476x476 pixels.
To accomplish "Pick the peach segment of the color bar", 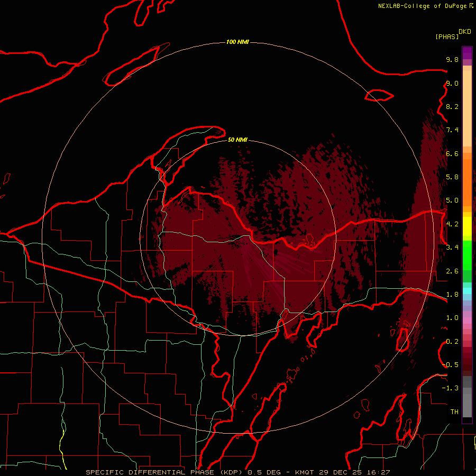I will (467, 108).
